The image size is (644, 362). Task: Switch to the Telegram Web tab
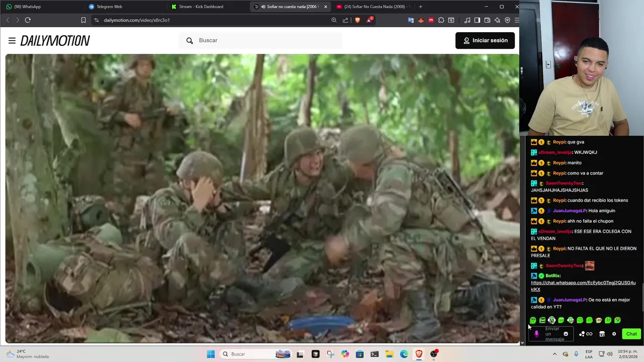pyautogui.click(x=123, y=7)
